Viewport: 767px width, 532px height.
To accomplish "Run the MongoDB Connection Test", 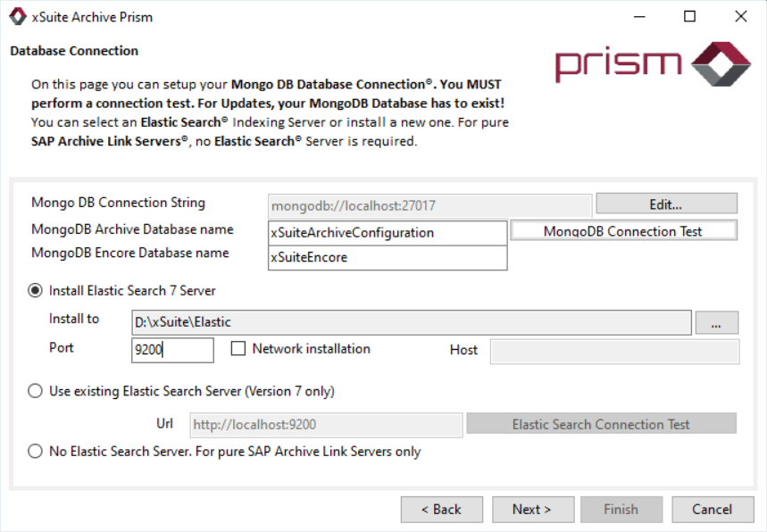I will [623, 231].
